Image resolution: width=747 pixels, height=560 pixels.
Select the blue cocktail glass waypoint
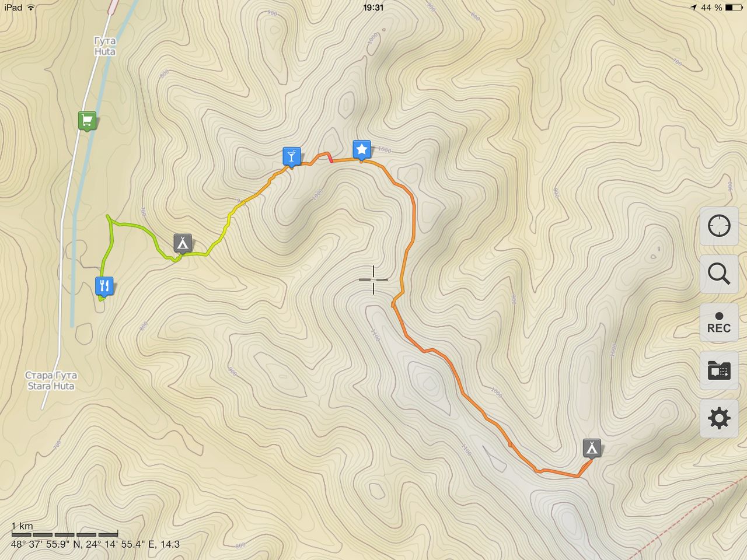291,156
